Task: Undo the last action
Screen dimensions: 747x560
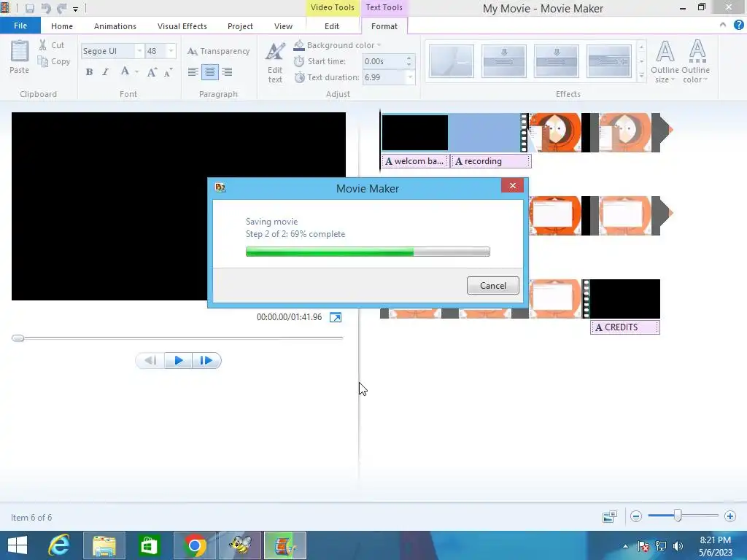Action: 46,8
